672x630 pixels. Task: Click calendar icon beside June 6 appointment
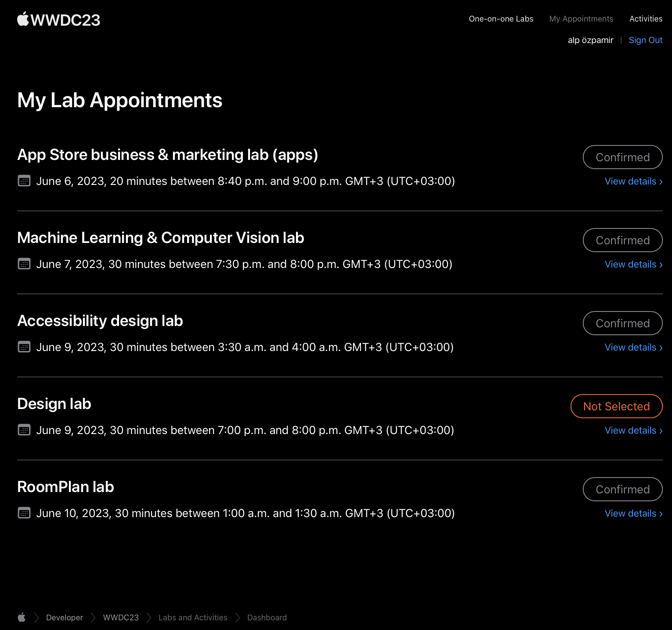(24, 181)
